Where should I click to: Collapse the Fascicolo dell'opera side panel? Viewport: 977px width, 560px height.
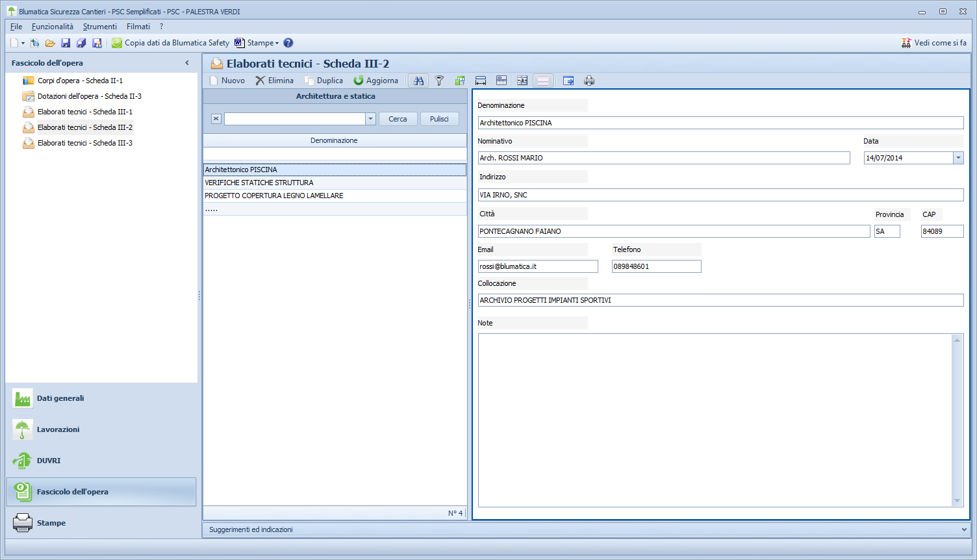pos(187,63)
